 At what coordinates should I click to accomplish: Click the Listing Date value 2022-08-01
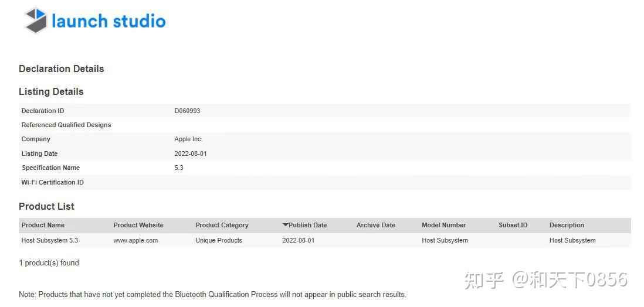click(x=191, y=153)
